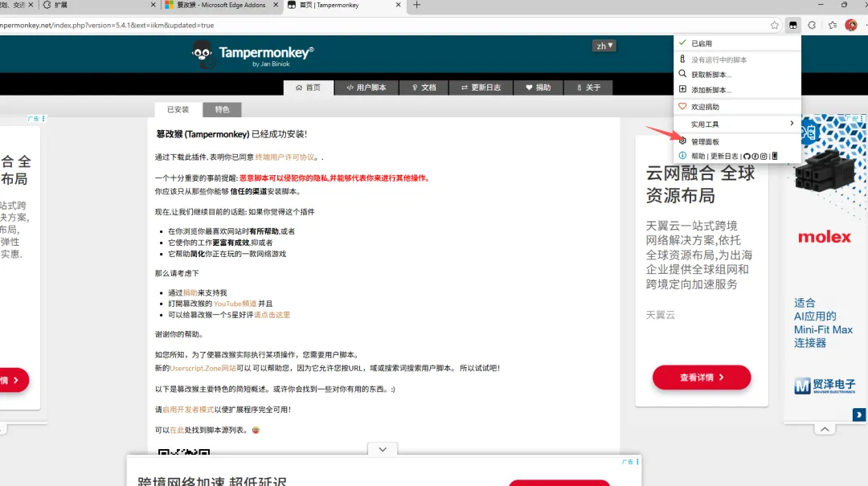Click the 捐助 link in support list
This screenshot has height=486, width=868.
[x=190, y=293]
